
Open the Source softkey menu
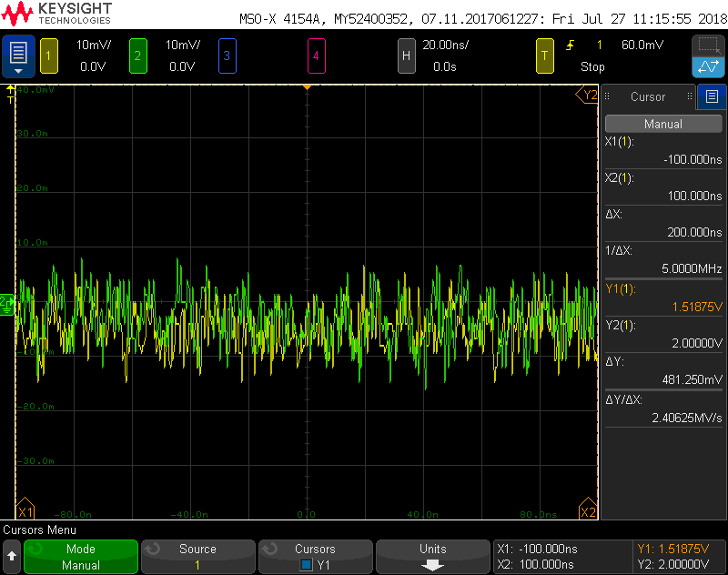pos(197,557)
